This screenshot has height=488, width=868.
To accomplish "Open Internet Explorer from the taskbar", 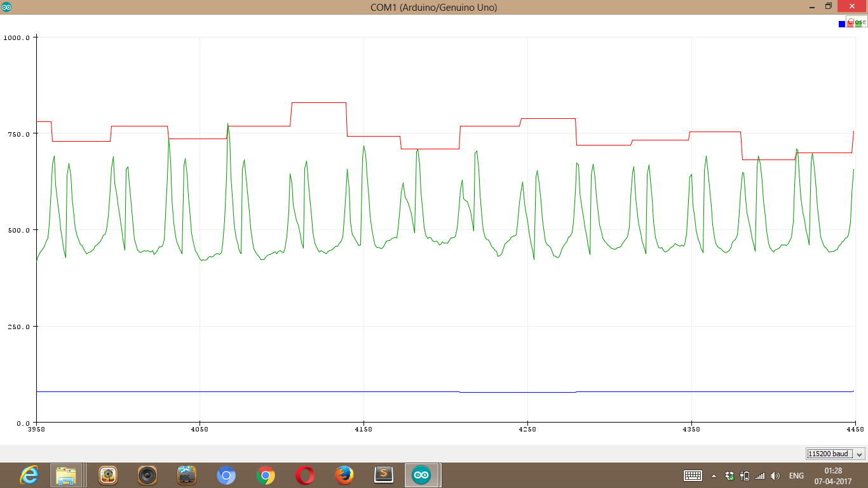I will (29, 475).
